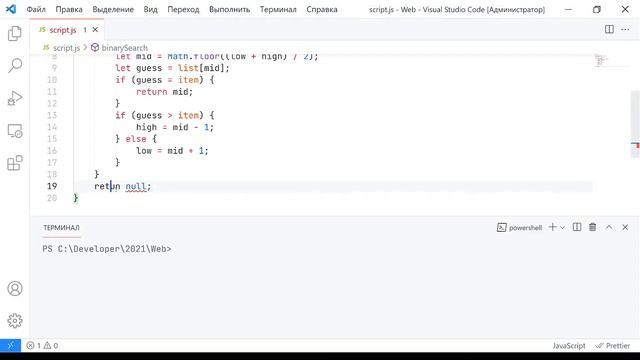
Task: Click line number 19 in gutter
Action: [x=52, y=186]
